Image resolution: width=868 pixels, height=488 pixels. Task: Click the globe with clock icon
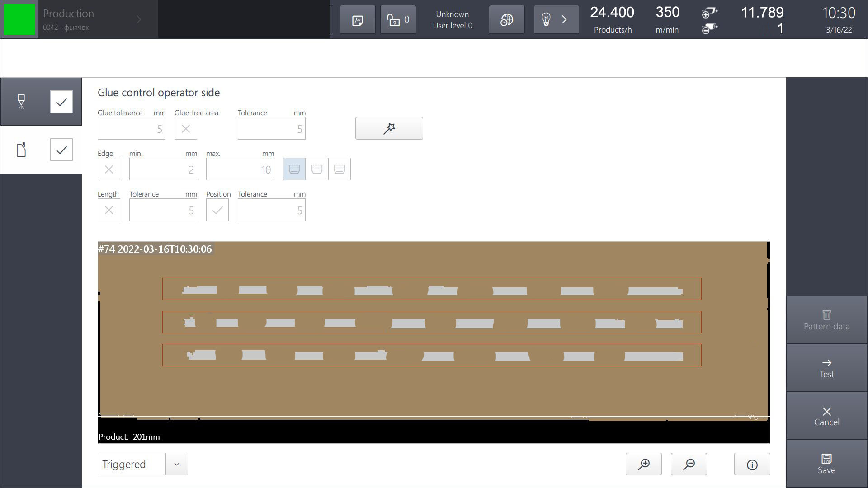[506, 19]
